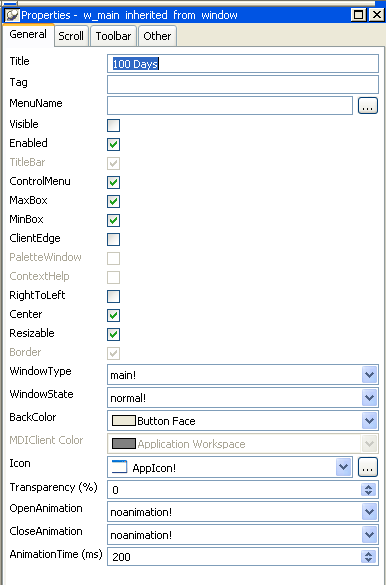The width and height of the screenshot is (386, 585).
Task: Maximize the Properties panel
Action: pyautogui.click(x=358, y=15)
